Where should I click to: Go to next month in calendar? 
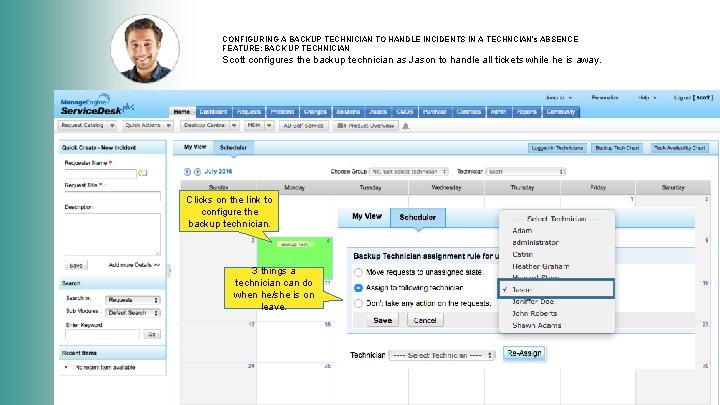(197, 172)
